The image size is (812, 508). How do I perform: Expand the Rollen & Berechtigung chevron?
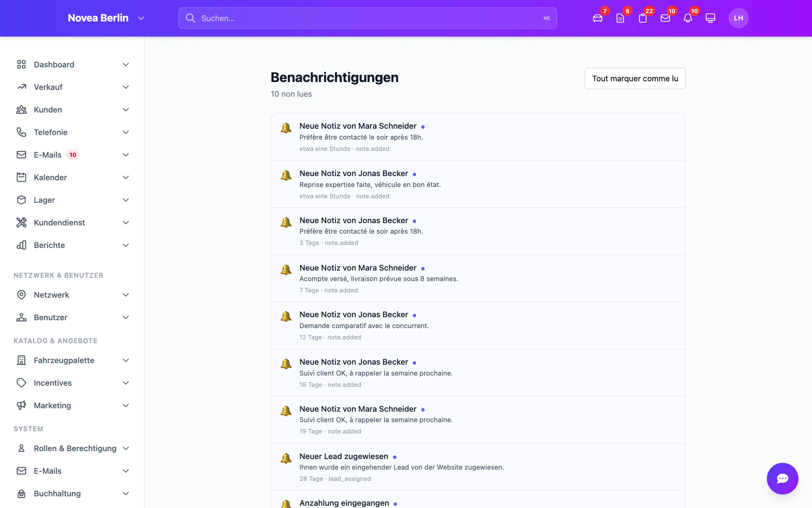pos(126,449)
